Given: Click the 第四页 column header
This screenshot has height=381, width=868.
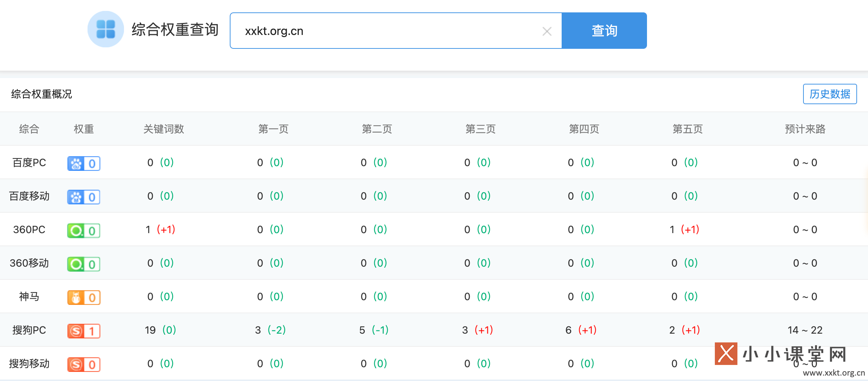Looking at the screenshot, I should (584, 129).
